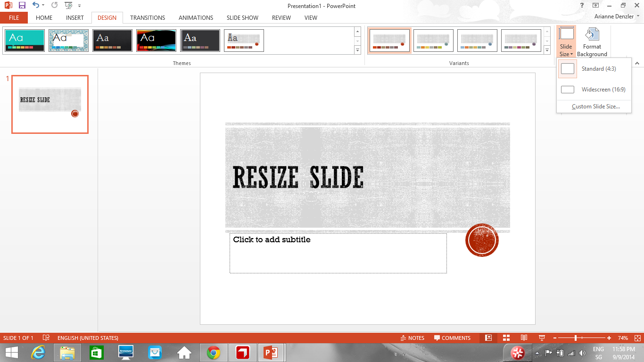This screenshot has height=362, width=644.
Task: Switch to Reading View in status bar
Action: click(524, 338)
